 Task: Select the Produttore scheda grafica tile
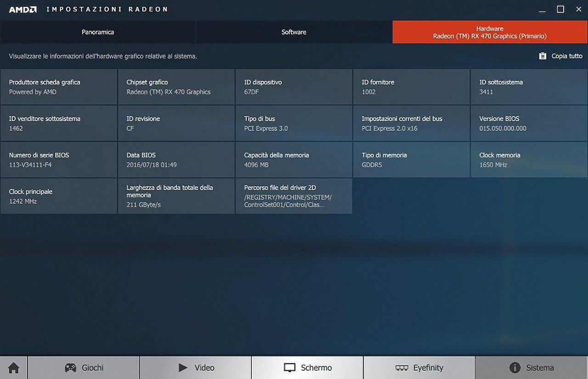[59, 87]
